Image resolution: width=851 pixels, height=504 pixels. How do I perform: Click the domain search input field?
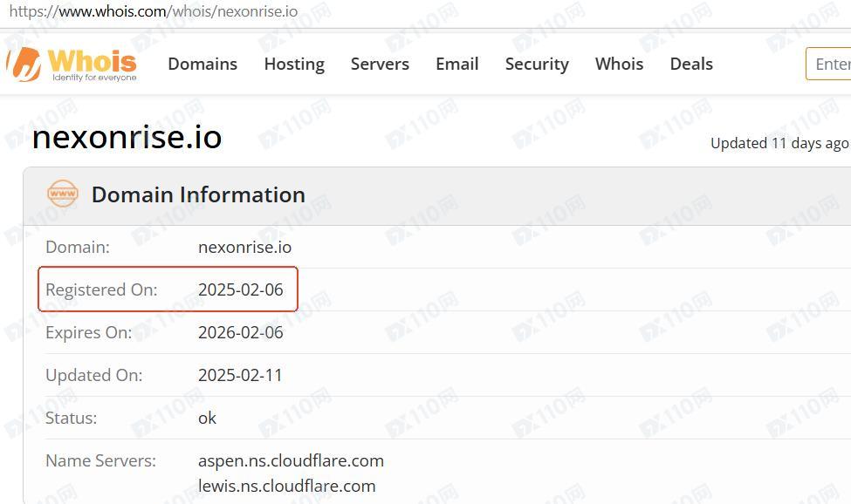point(829,64)
